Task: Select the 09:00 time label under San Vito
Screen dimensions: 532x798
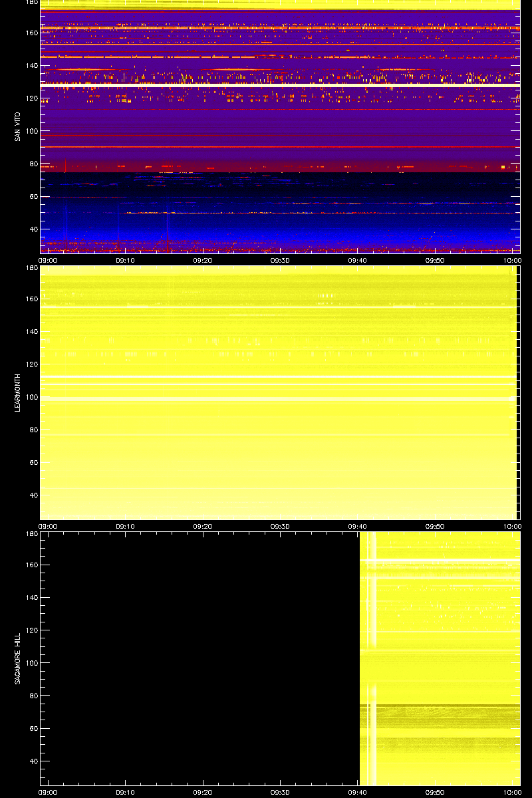Action: click(48, 261)
